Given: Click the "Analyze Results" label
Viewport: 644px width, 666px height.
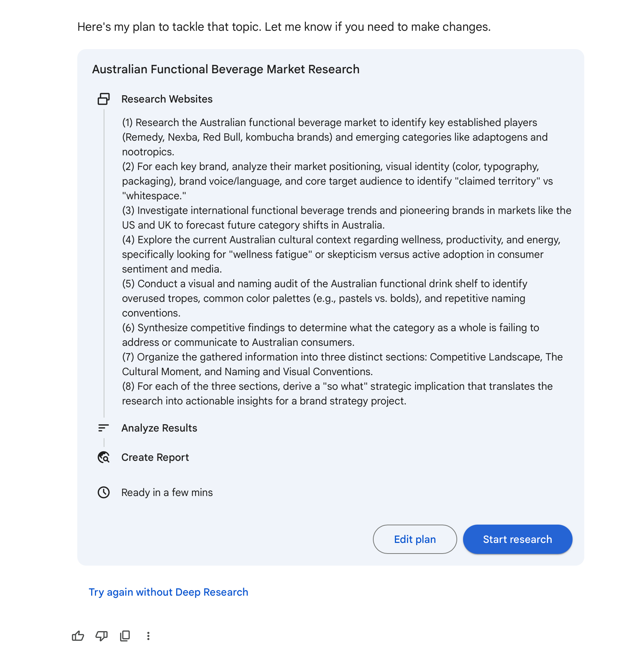Looking at the screenshot, I should [x=159, y=428].
